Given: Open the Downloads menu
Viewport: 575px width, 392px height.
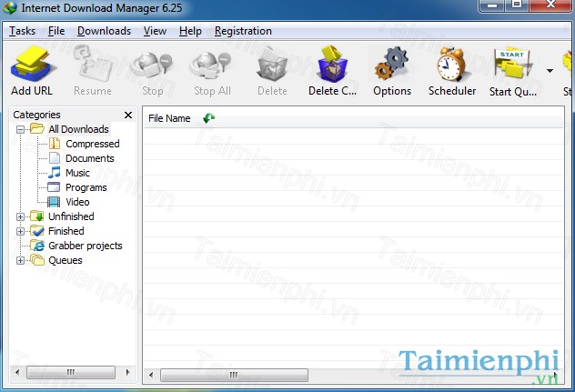Looking at the screenshot, I should [x=104, y=31].
